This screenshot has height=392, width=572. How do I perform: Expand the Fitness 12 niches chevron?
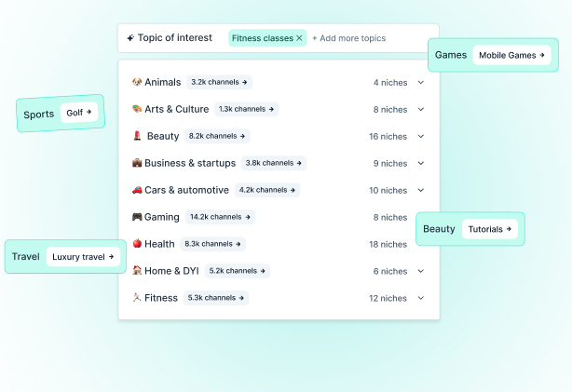[x=421, y=298]
